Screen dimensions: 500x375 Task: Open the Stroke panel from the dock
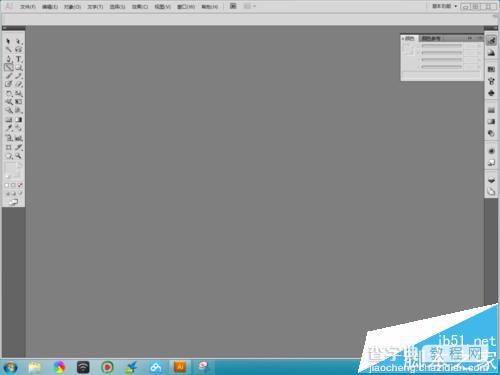pos(491,110)
